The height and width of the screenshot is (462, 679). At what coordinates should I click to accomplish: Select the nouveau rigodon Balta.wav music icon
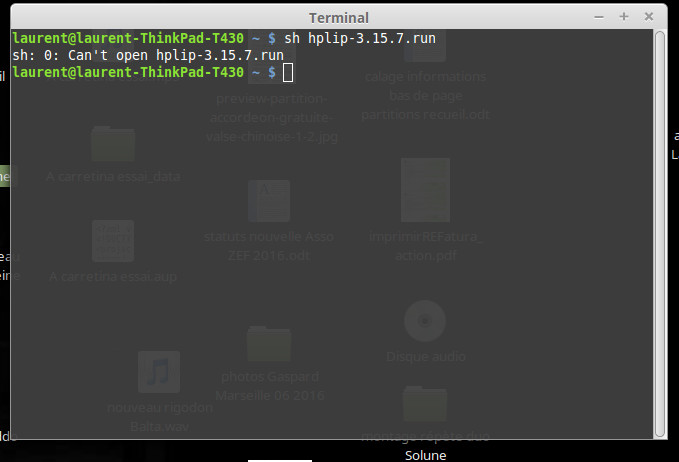click(159, 372)
